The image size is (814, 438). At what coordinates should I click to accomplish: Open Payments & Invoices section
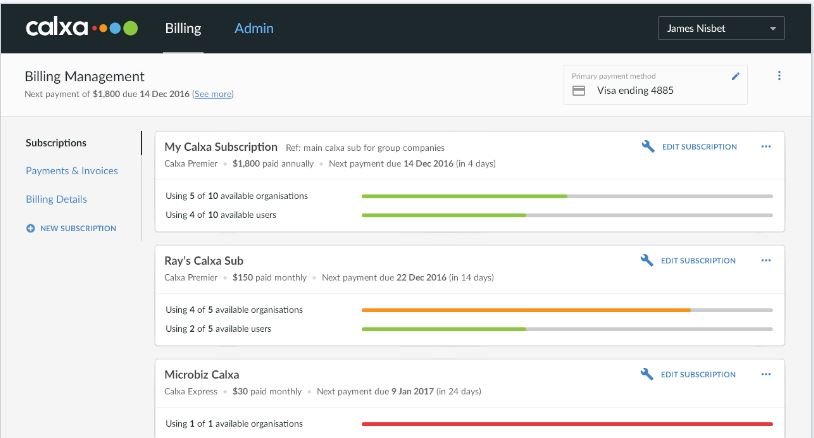[72, 171]
